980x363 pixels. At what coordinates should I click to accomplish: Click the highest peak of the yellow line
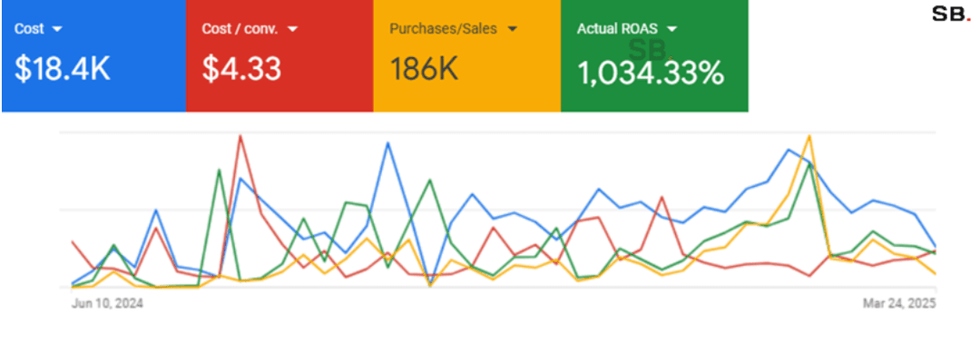click(x=808, y=136)
